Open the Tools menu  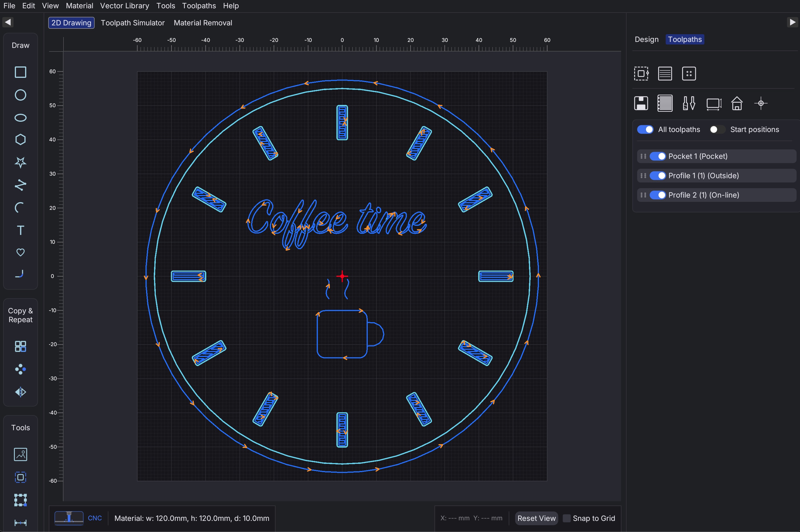click(166, 6)
